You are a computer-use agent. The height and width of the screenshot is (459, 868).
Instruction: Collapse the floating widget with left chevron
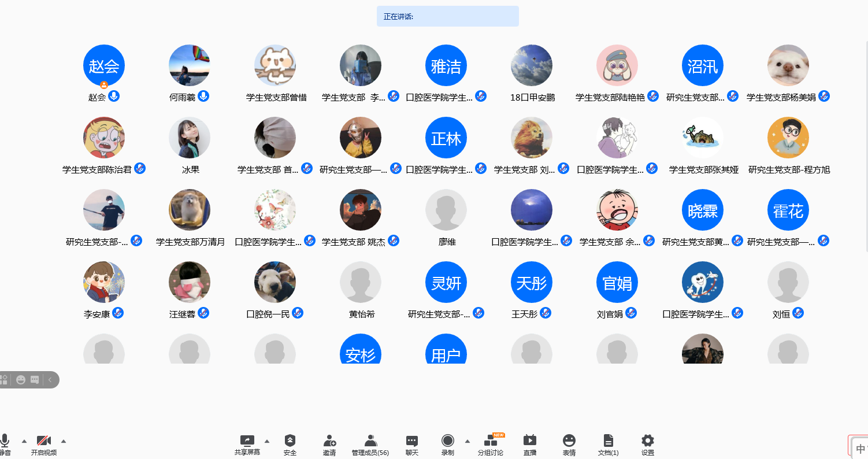click(x=50, y=380)
